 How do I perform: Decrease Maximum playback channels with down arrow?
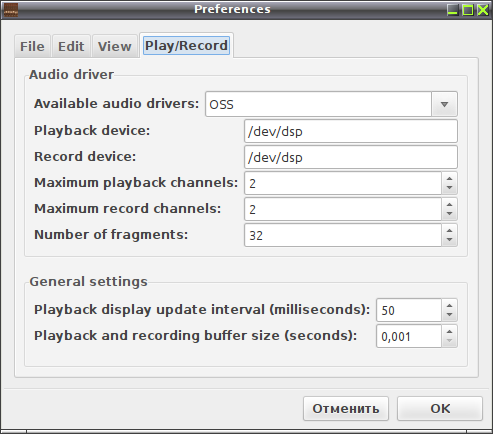pyautogui.click(x=449, y=188)
